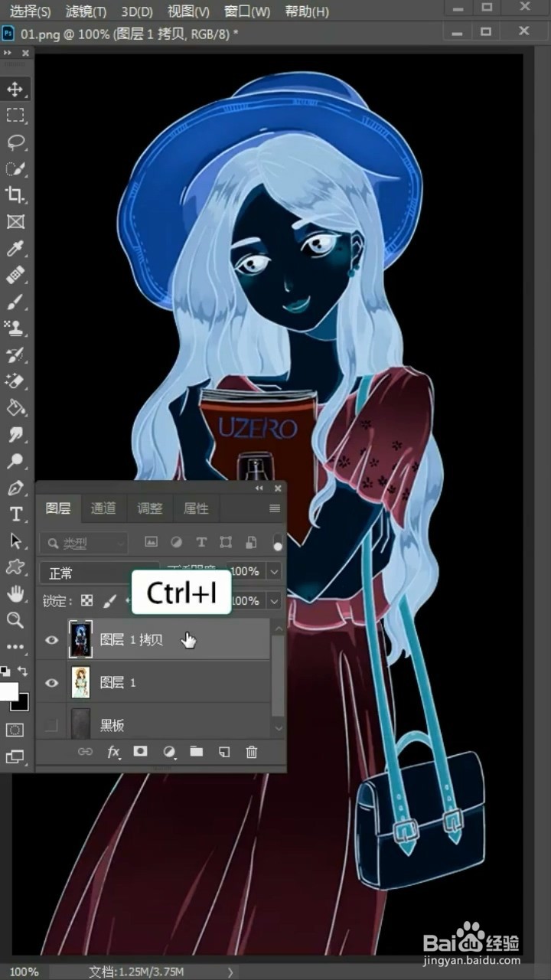
Task: Reset default foreground and background colors
Action: pos(5,671)
